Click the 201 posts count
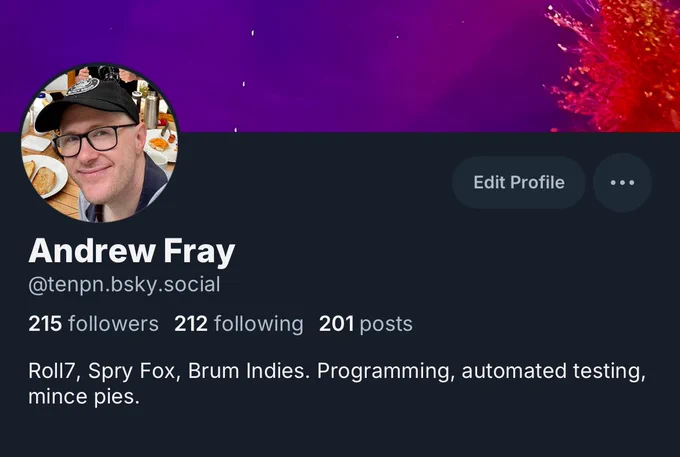The image size is (680, 457). coord(366,324)
